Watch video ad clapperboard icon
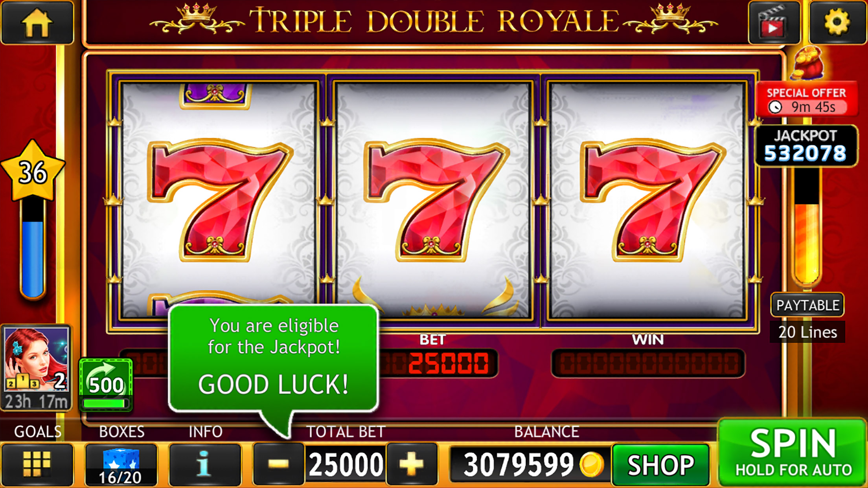 [x=774, y=22]
